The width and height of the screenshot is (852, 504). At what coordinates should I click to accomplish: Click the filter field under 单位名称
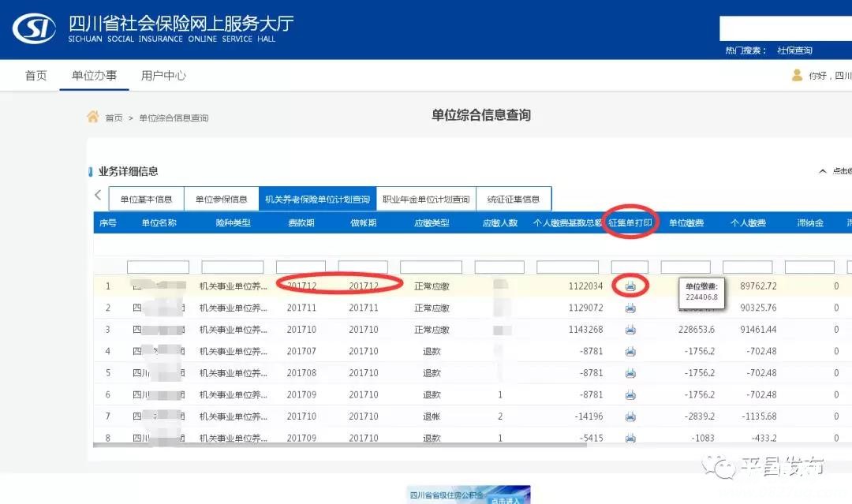coord(158,267)
